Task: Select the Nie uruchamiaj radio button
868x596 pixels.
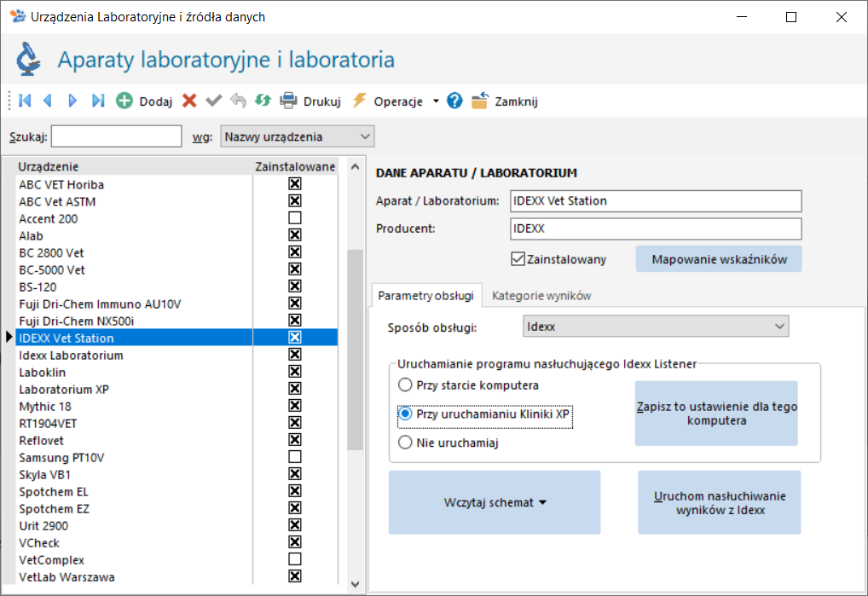Action: click(x=405, y=443)
